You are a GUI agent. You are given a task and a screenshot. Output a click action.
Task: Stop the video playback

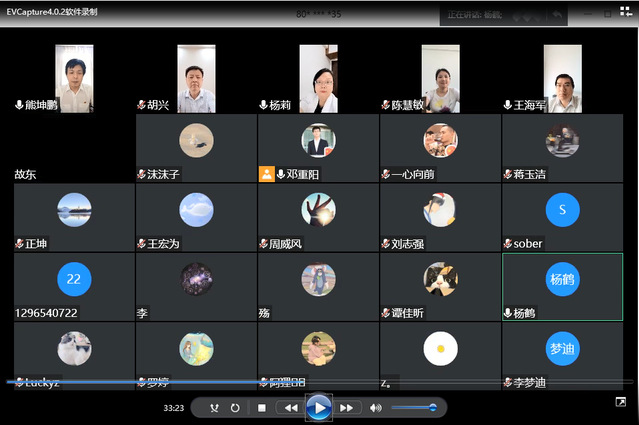click(262, 408)
